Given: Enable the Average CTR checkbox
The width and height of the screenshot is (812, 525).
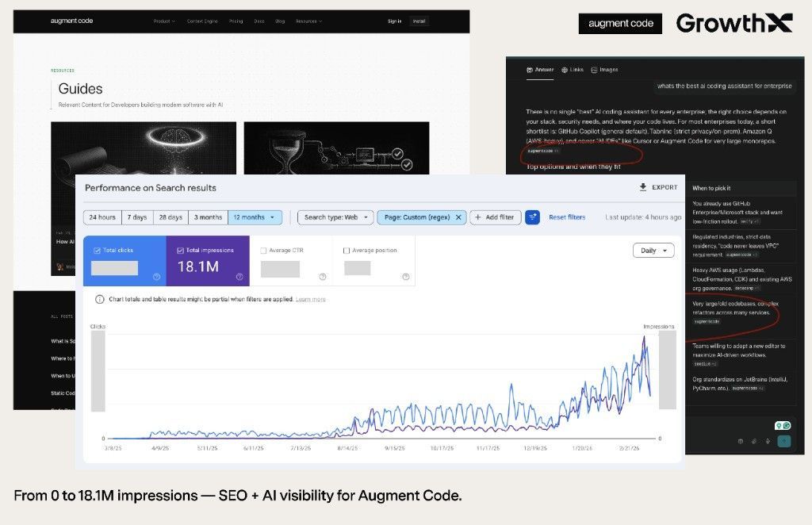Looking at the screenshot, I should pyautogui.click(x=263, y=251).
